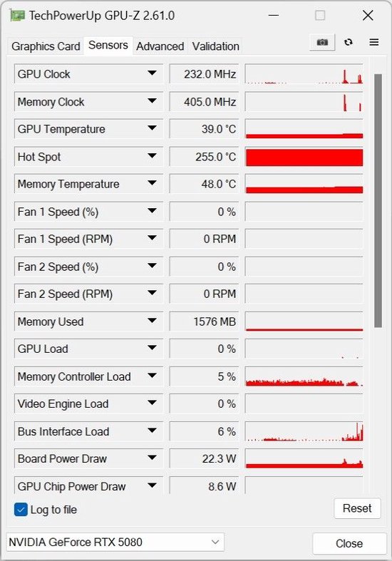Open the Fan 1 Speed (%) dropdown
This screenshot has width=392, height=561.
click(x=152, y=211)
